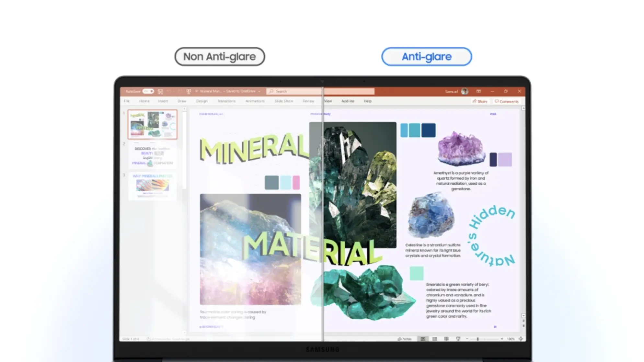Image resolution: width=644 pixels, height=362 pixels.
Task: Switch to Slide Sorter view
Action: pos(435,339)
